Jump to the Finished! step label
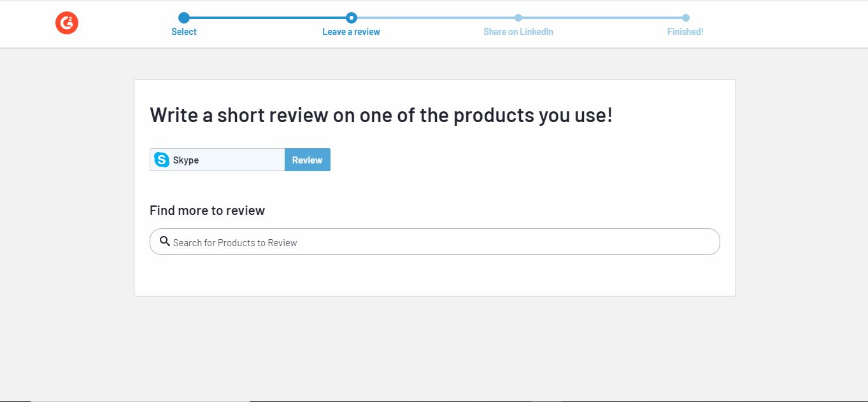868x402 pixels. 685,32
